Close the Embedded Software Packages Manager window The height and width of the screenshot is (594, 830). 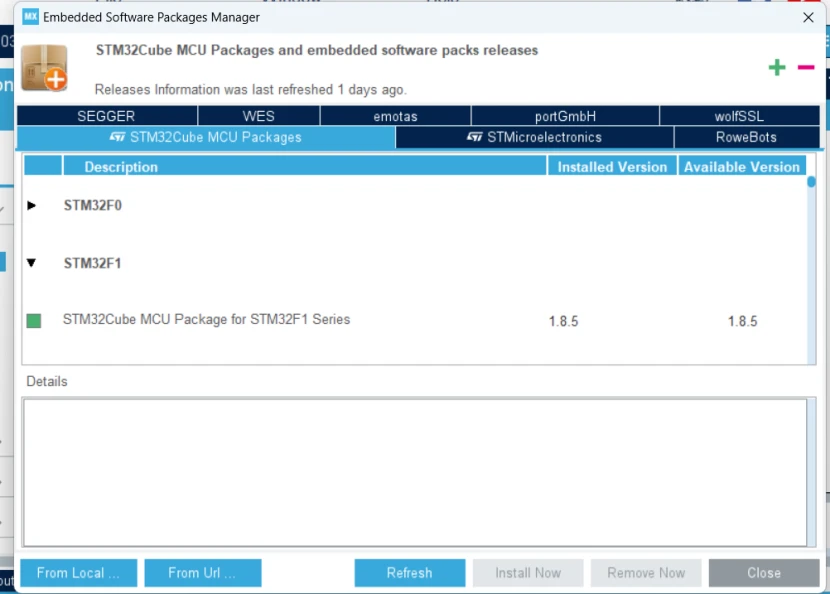(808, 17)
